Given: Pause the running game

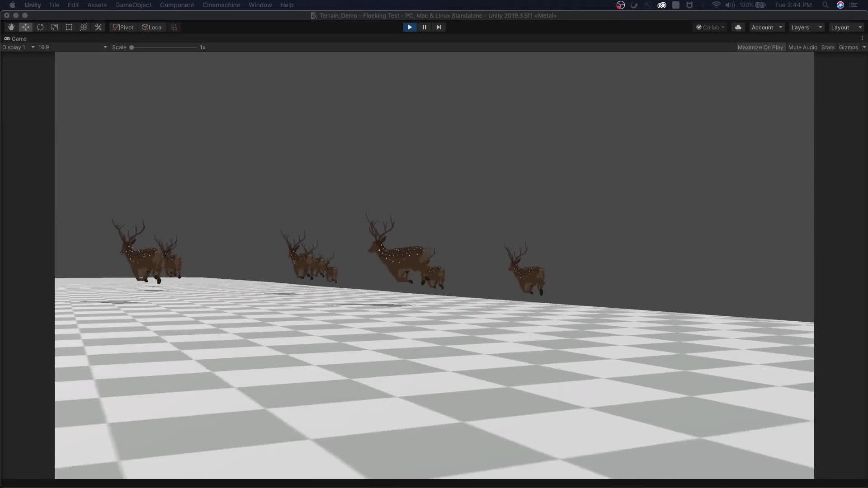Looking at the screenshot, I should pos(424,27).
